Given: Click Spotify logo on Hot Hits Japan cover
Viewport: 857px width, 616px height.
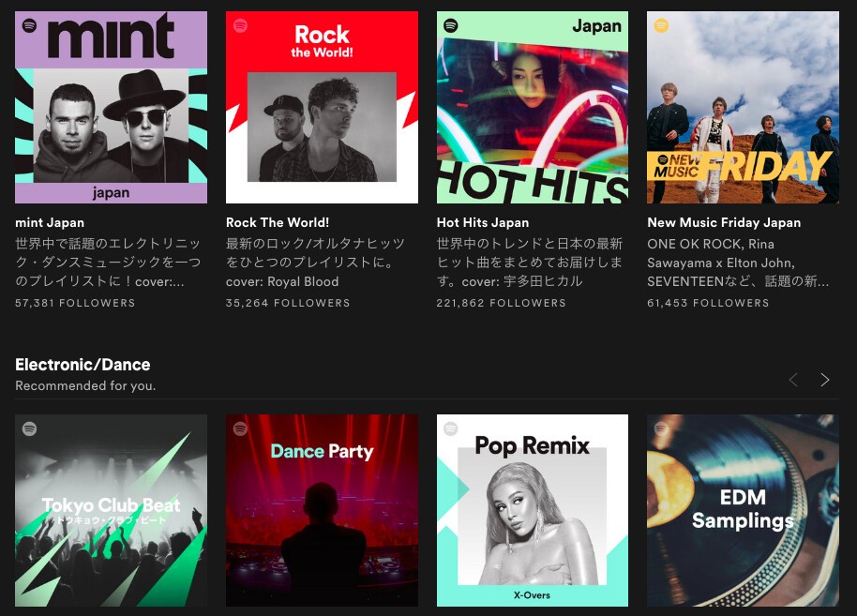Looking at the screenshot, I should click(451, 25).
